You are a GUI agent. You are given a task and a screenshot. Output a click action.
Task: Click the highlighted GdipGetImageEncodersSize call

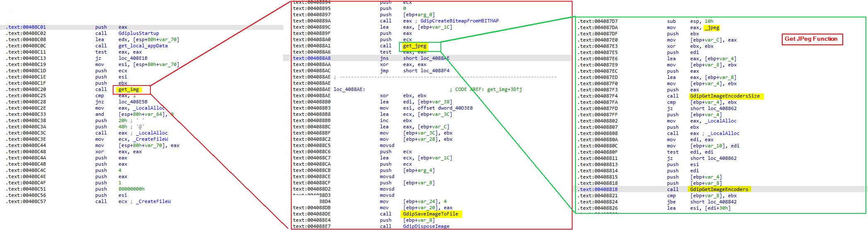point(725,96)
